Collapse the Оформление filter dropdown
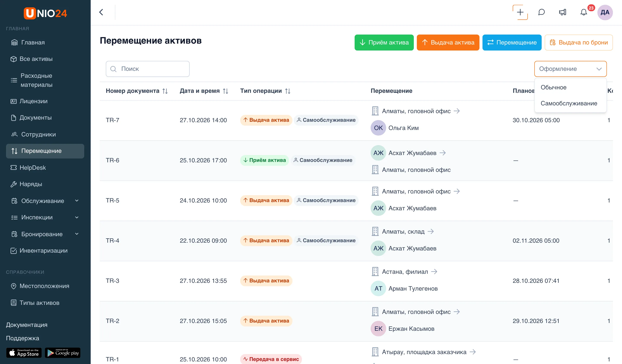 (x=570, y=69)
